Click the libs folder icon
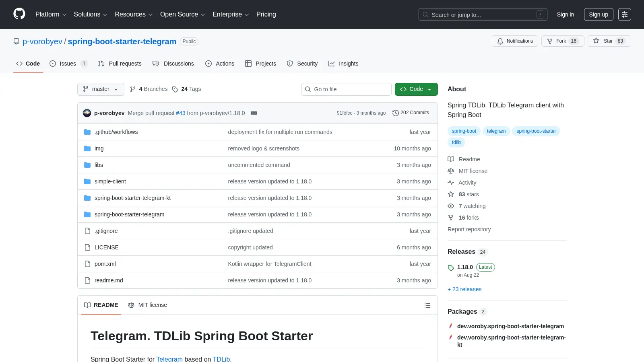 point(87,165)
